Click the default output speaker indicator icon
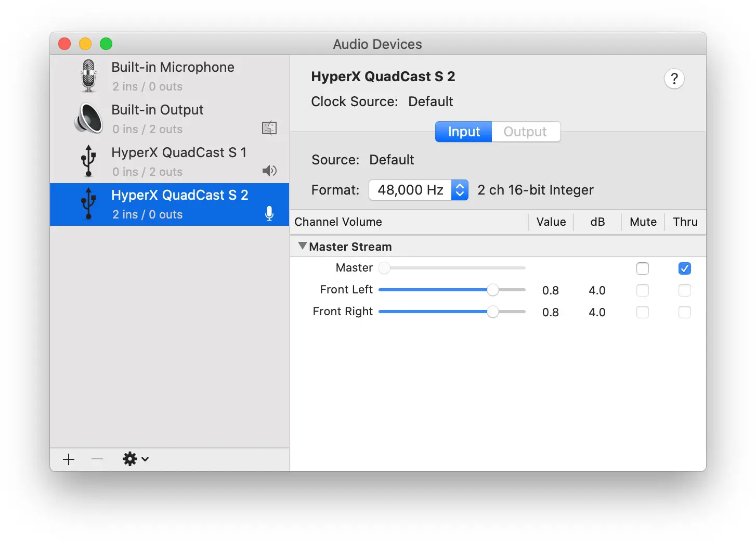This screenshot has width=756, height=541. coord(269,171)
